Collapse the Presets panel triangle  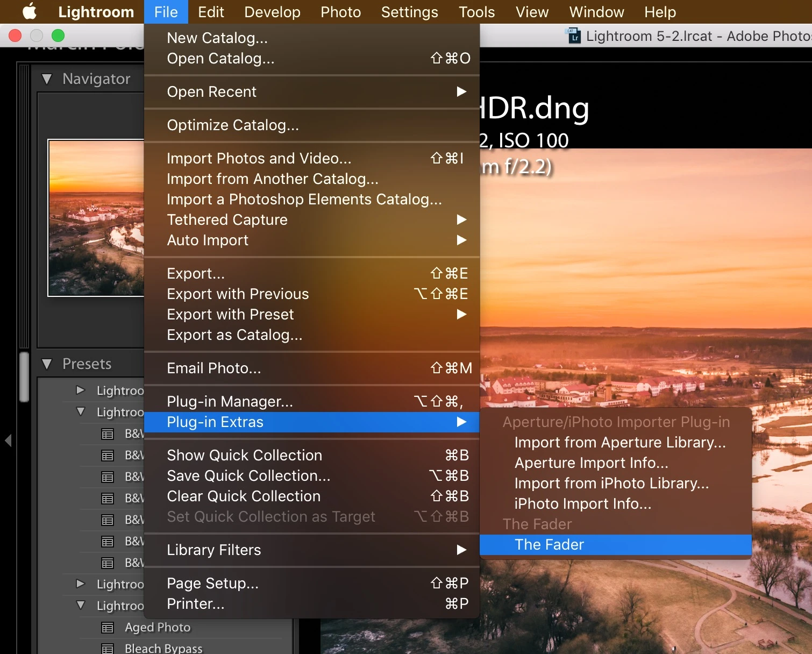point(47,364)
